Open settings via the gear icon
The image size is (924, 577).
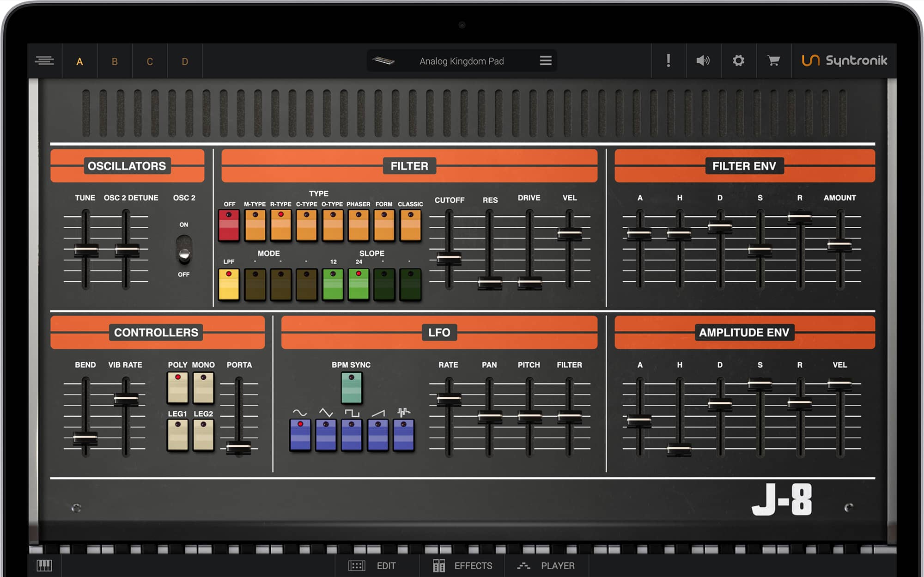(738, 61)
